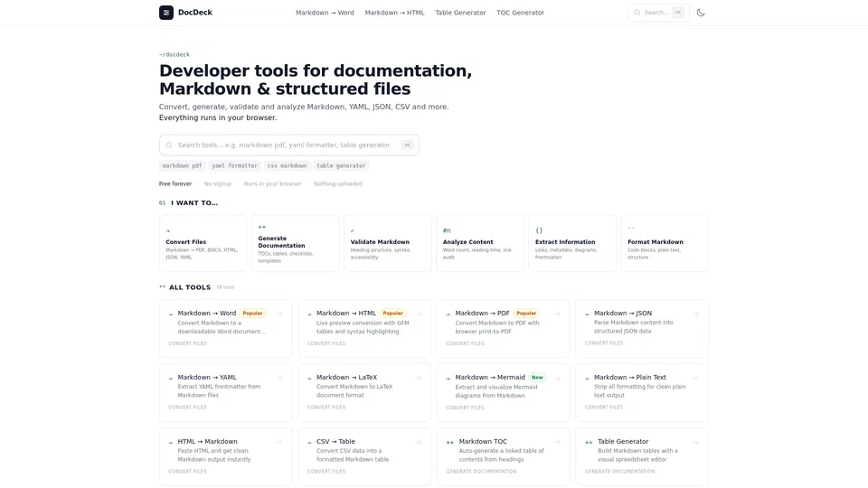This screenshot has height=488, width=868.
Task: Open the Markdown TOC tool card
Action: 504,457
